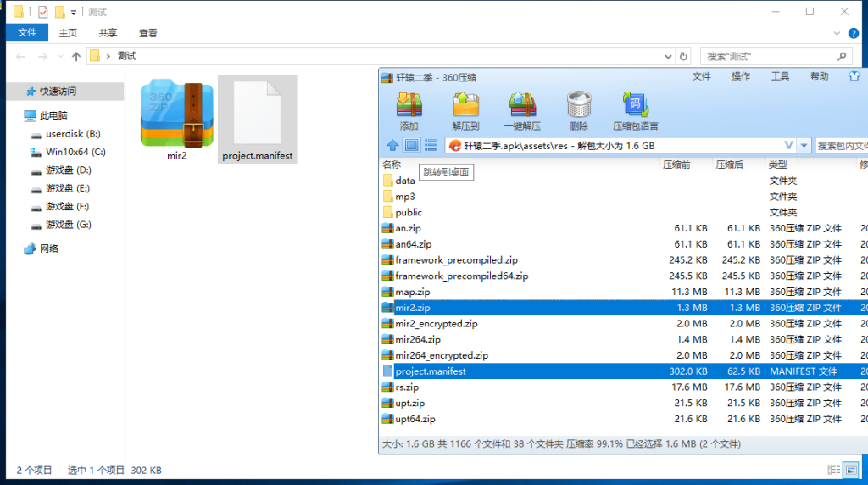Image resolution: width=868 pixels, height=485 pixels.
Task: Click the Explorer search box
Action: [770, 56]
